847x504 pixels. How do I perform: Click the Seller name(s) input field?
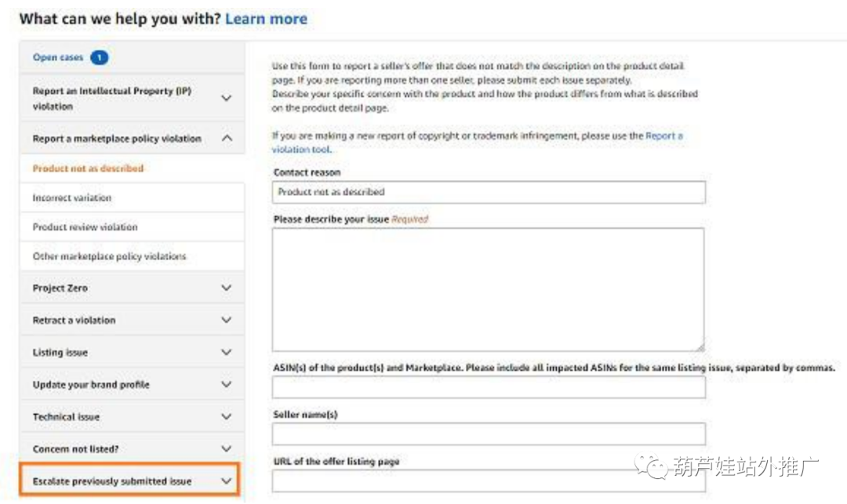pyautogui.click(x=488, y=434)
